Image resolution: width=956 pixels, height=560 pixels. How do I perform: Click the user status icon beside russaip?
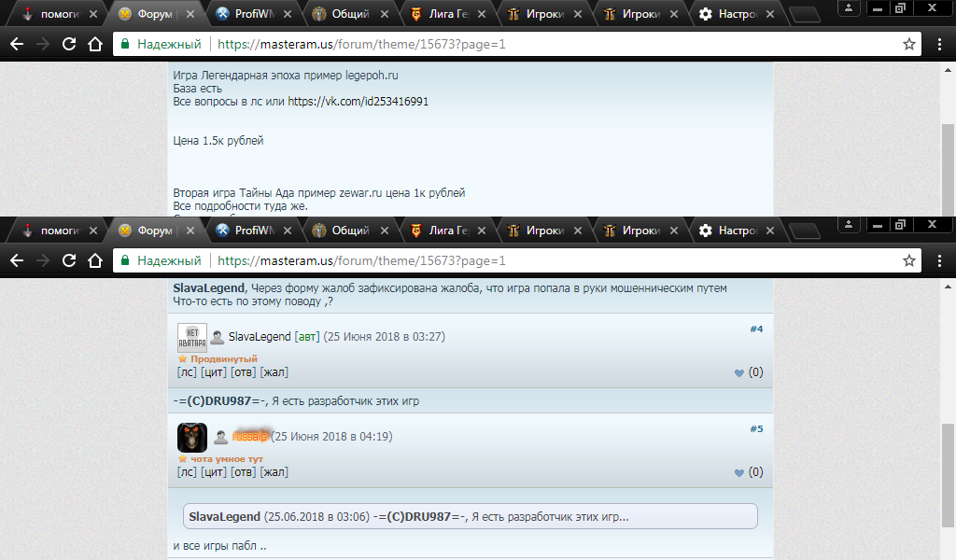(221, 438)
